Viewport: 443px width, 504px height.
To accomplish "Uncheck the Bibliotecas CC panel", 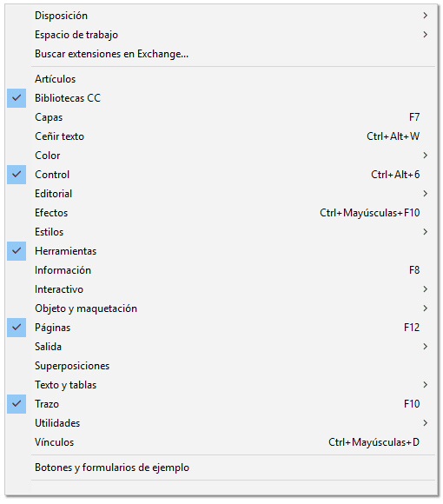I will point(17,98).
